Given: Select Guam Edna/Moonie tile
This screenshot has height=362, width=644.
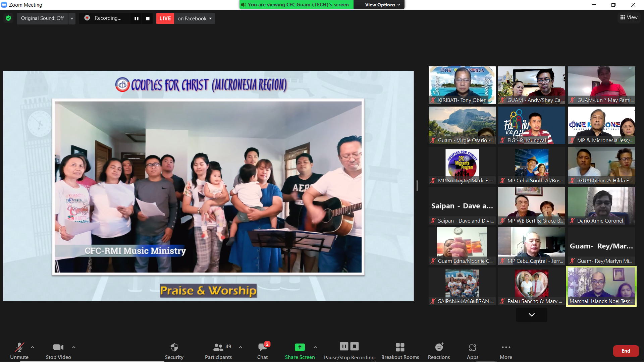Looking at the screenshot, I should coord(462,246).
